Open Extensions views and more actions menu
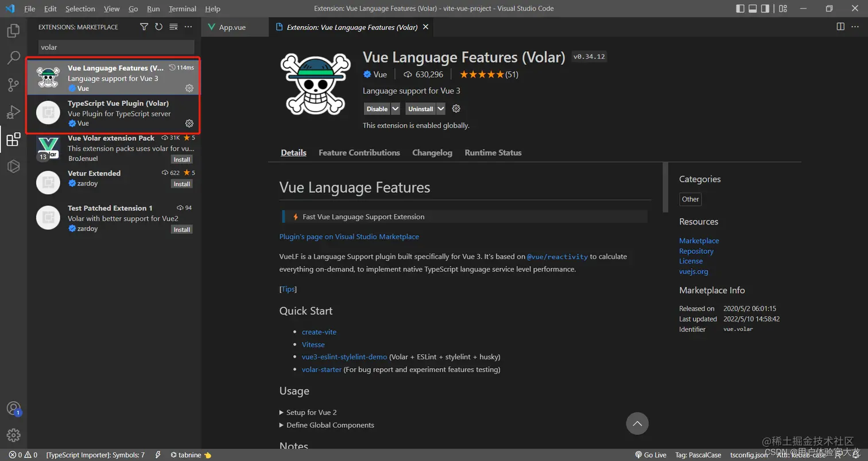 pos(188,27)
